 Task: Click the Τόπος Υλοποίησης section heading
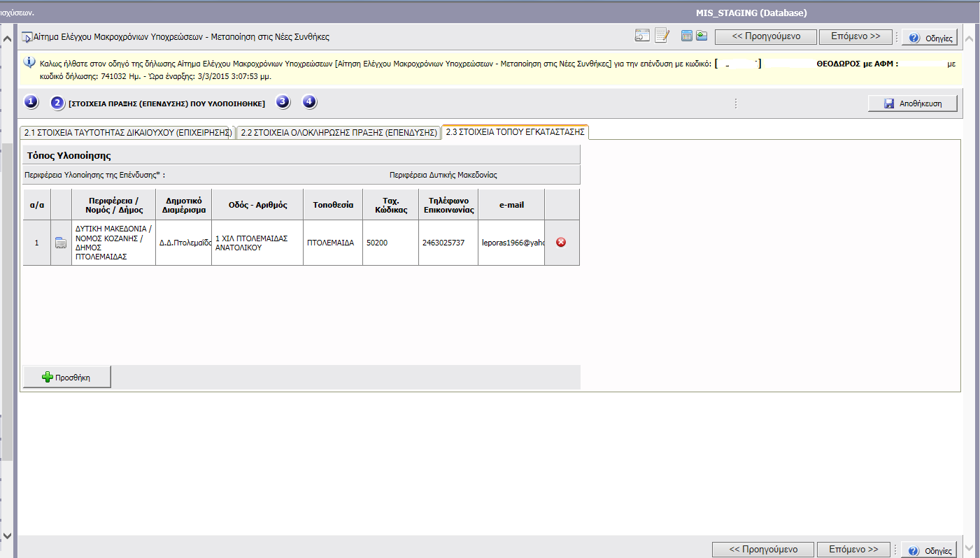coord(69,155)
